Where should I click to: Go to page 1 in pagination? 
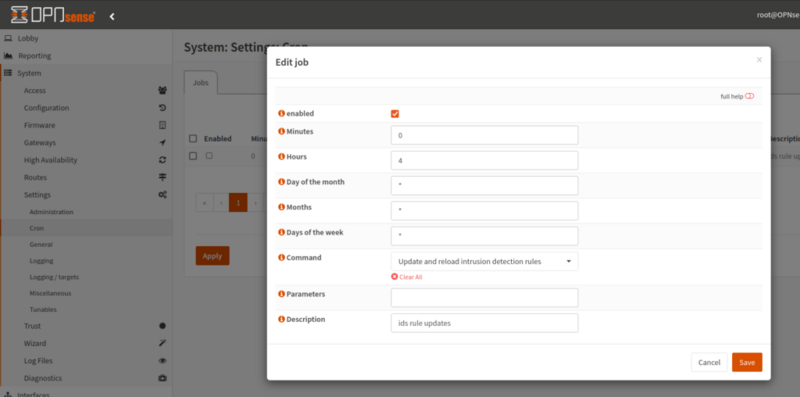[x=238, y=203]
